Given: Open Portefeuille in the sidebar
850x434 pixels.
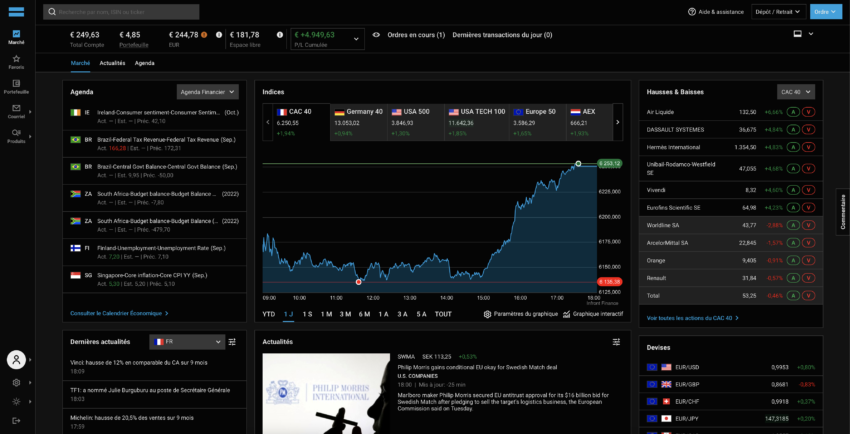Looking at the screenshot, I should click(16, 87).
